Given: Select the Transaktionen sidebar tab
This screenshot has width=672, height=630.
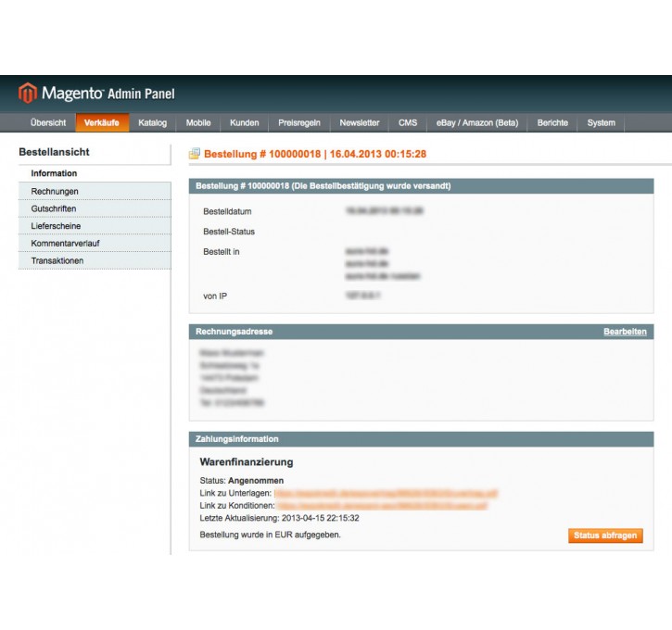Looking at the screenshot, I should (57, 261).
